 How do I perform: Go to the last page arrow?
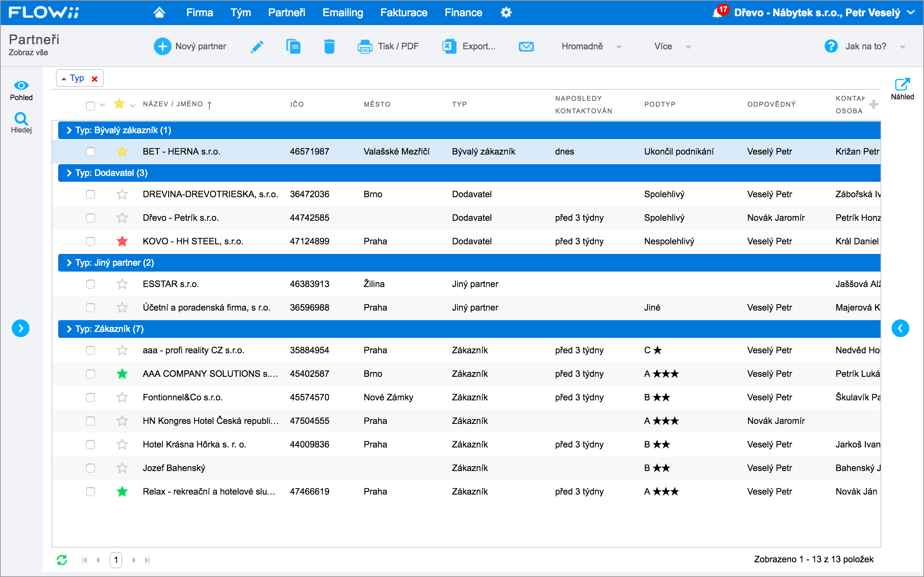[147, 560]
